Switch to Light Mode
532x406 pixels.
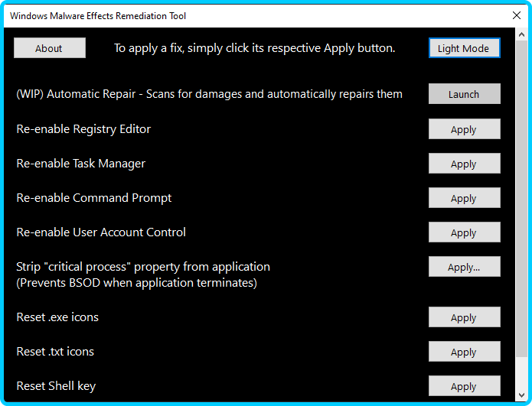pos(464,48)
